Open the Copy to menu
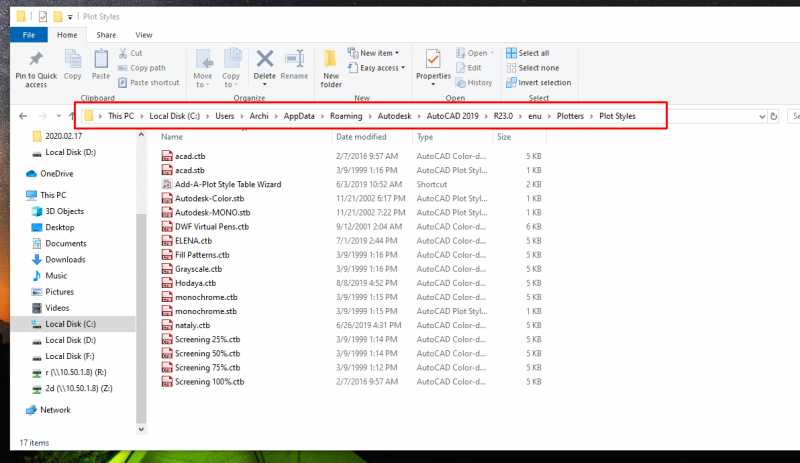The width and height of the screenshot is (800, 463). tap(231, 68)
